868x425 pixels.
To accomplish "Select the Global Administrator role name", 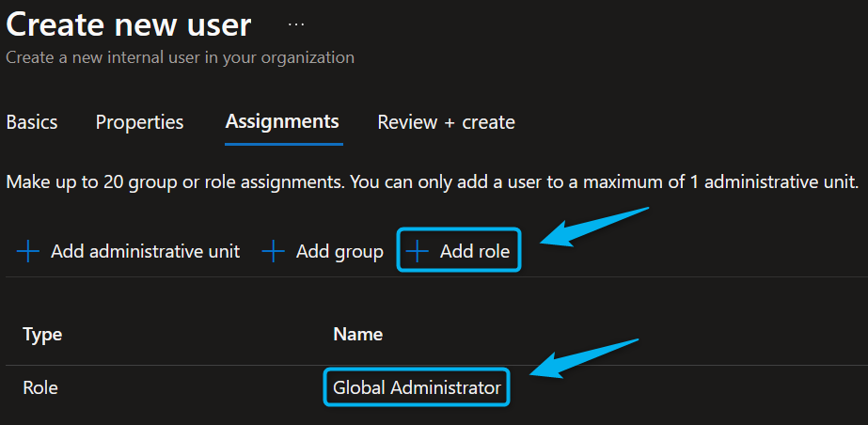I will coord(417,387).
